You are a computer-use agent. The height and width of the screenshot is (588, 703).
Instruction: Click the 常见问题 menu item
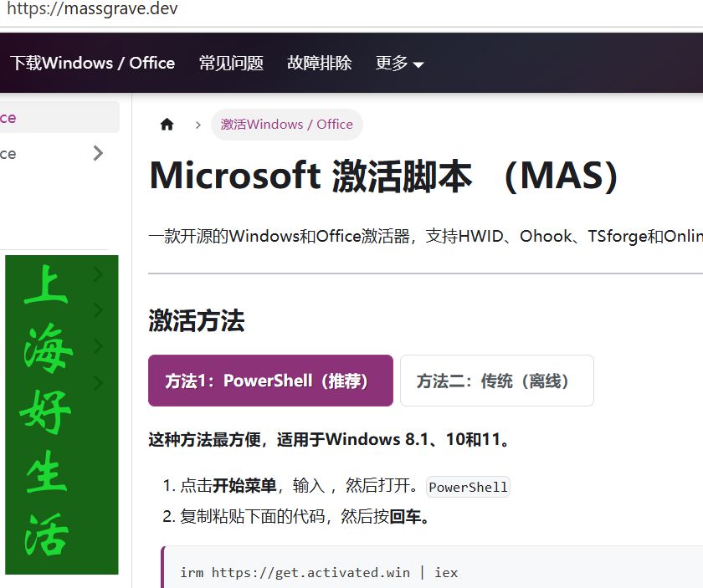click(231, 63)
